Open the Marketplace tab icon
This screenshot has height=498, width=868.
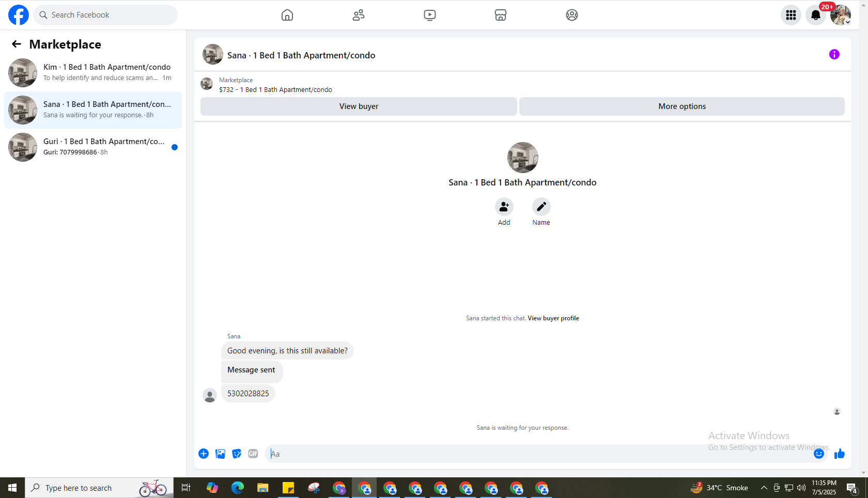tap(501, 15)
